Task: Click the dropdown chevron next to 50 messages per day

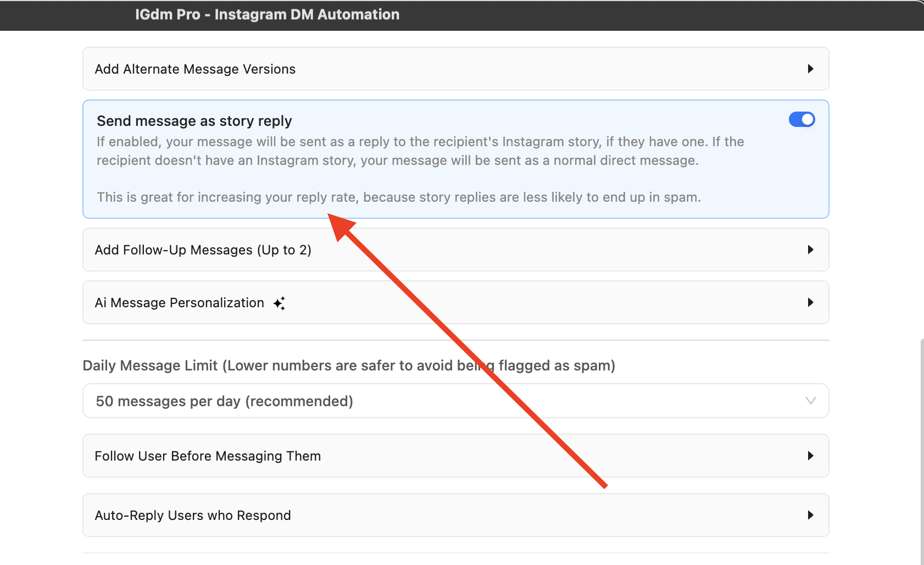Action: [810, 401]
